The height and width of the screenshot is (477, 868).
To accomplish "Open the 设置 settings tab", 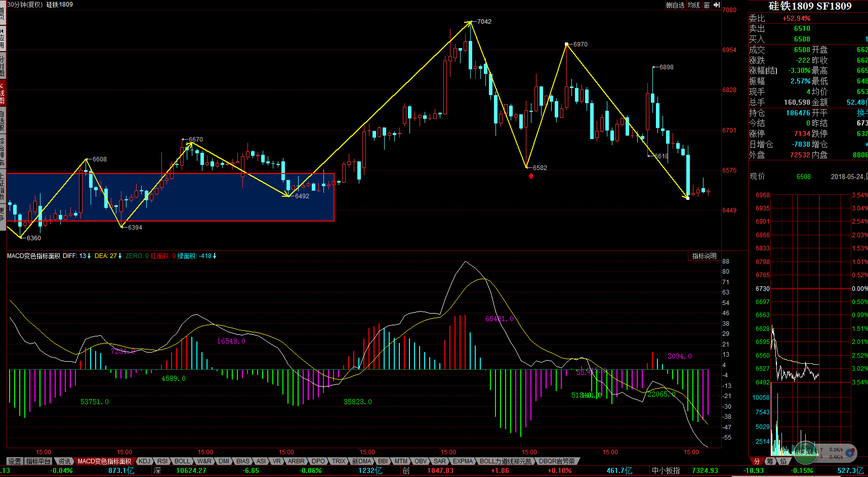I will click(x=15, y=461).
